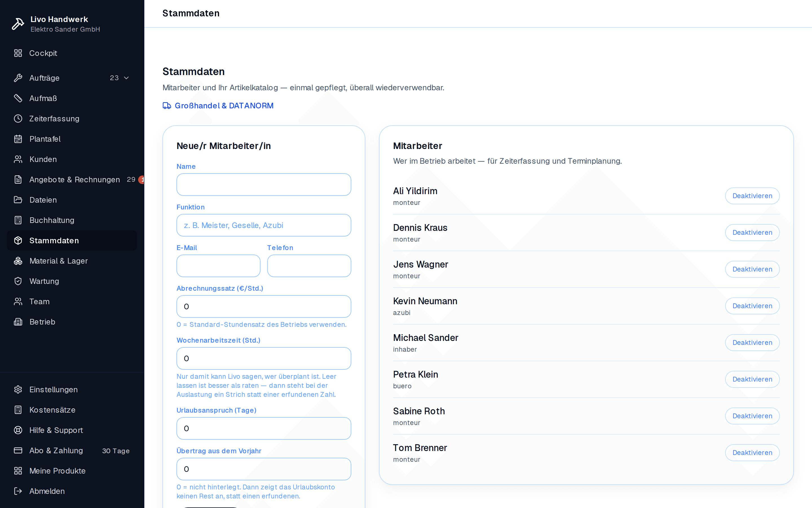This screenshot has width=812, height=508.
Task: Deactivate employee Tom Brenner
Action: (x=752, y=453)
